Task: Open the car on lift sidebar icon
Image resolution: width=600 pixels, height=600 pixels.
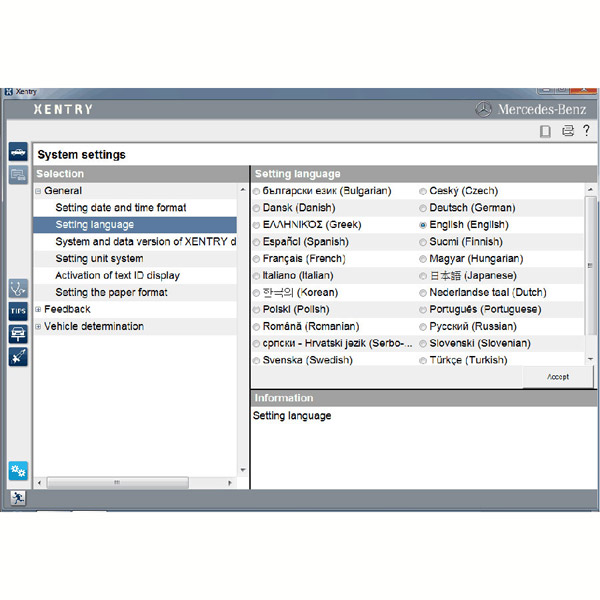Action: 18,334
